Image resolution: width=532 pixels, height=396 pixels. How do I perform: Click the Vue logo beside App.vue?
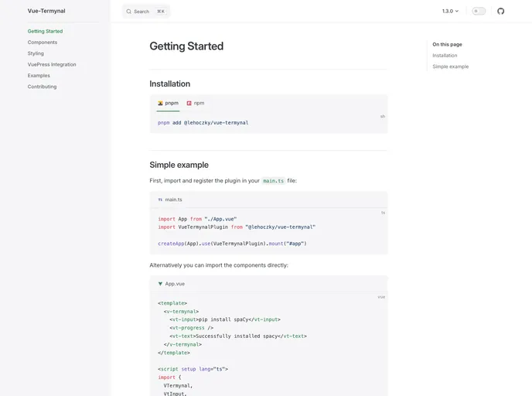[160, 284]
